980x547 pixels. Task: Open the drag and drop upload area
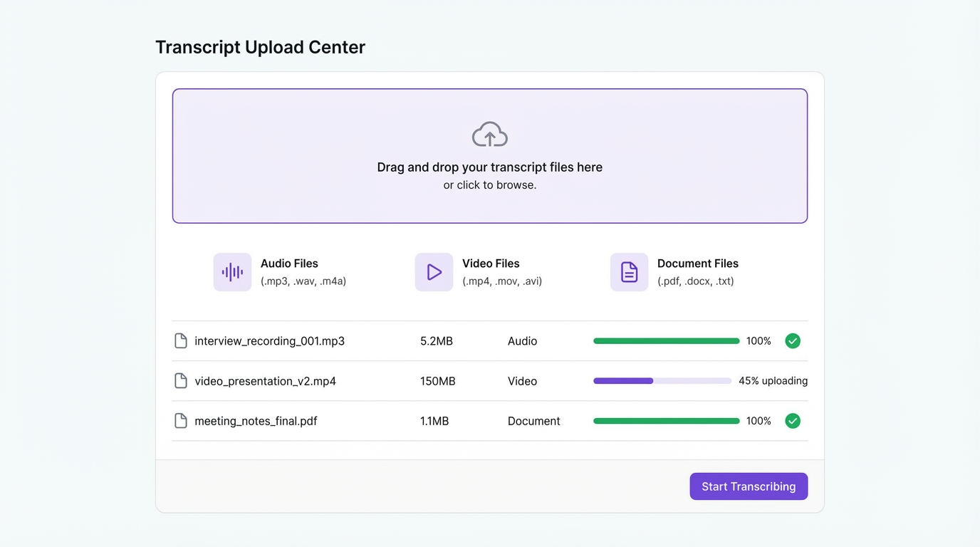click(489, 155)
